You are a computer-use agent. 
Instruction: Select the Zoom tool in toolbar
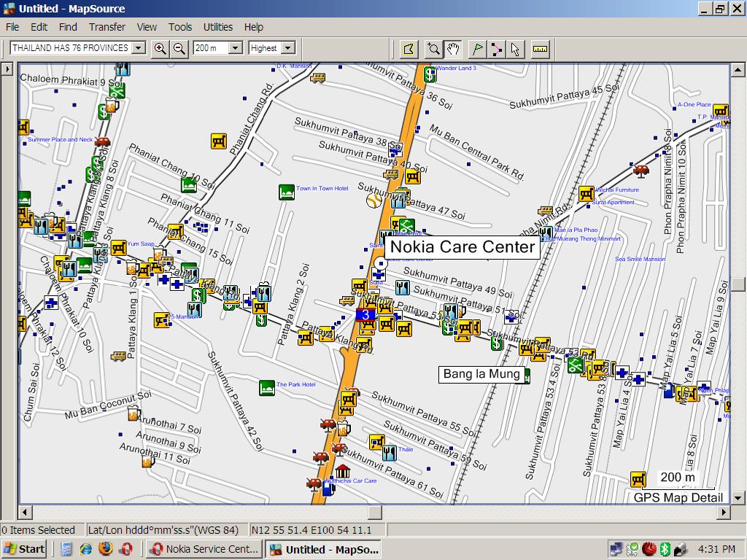pos(433,49)
